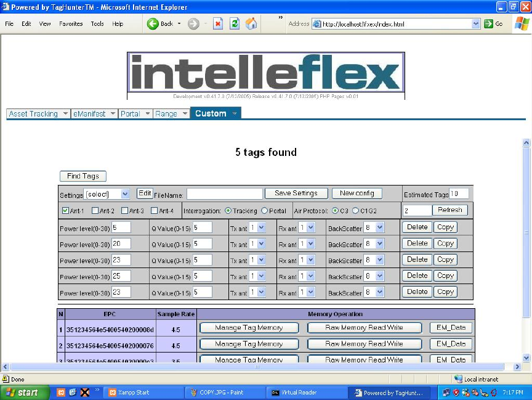Image resolution: width=532 pixels, height=400 pixels.
Task: Click the Save Settings button
Action: coord(296,193)
